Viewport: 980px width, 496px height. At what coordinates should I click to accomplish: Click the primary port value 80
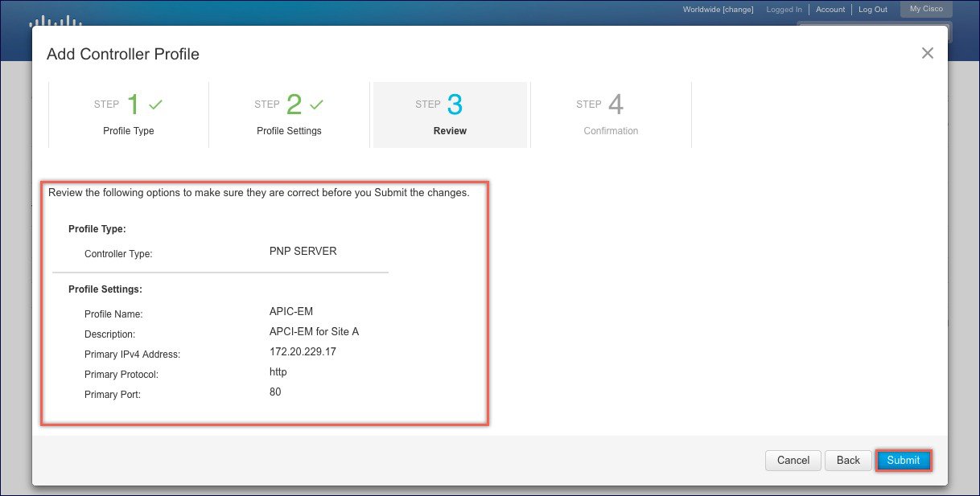point(275,391)
